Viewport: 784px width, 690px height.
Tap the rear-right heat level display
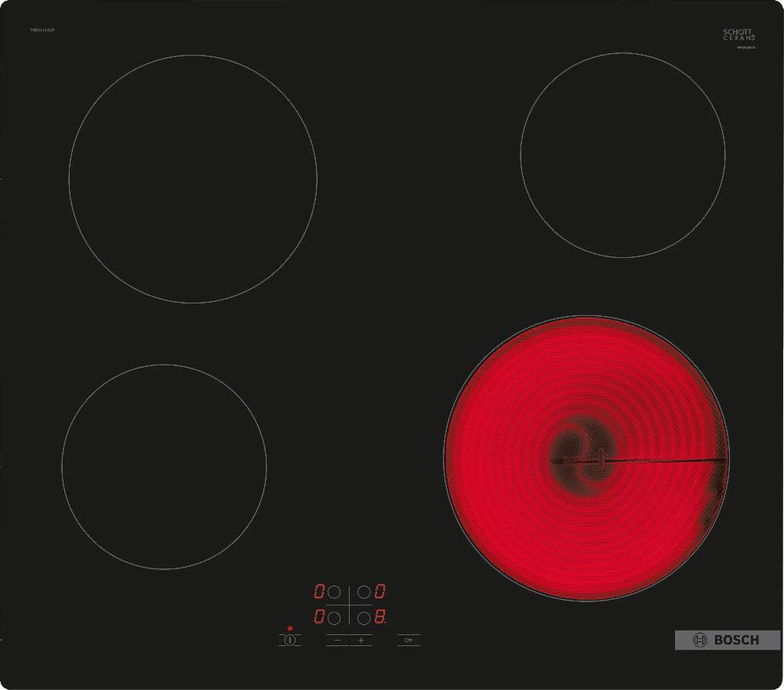pyautogui.click(x=380, y=591)
